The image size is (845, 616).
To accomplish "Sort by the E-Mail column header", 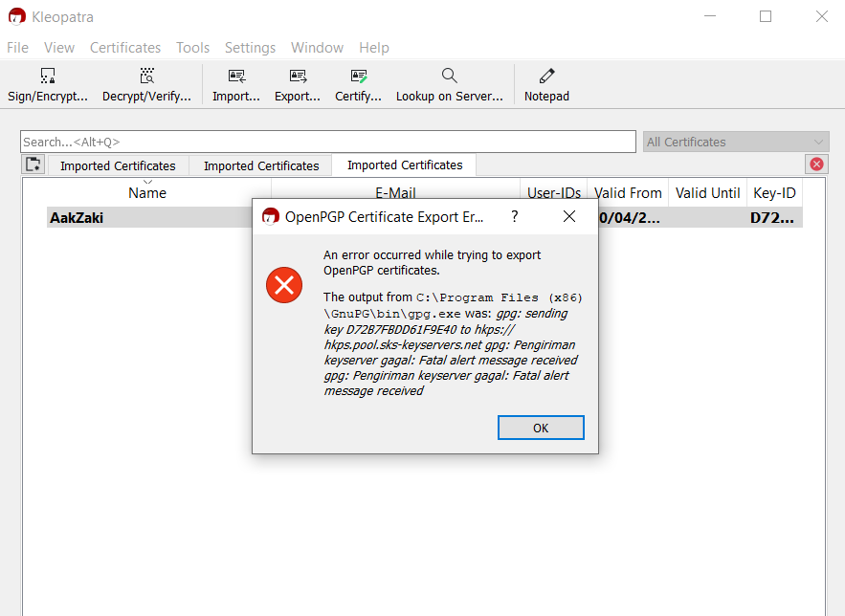I will 395,192.
